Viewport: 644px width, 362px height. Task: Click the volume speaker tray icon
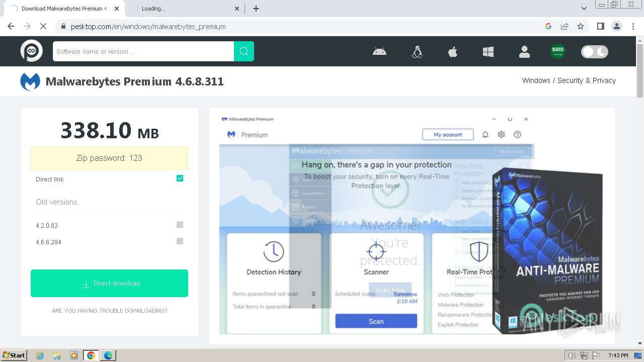coord(572,355)
